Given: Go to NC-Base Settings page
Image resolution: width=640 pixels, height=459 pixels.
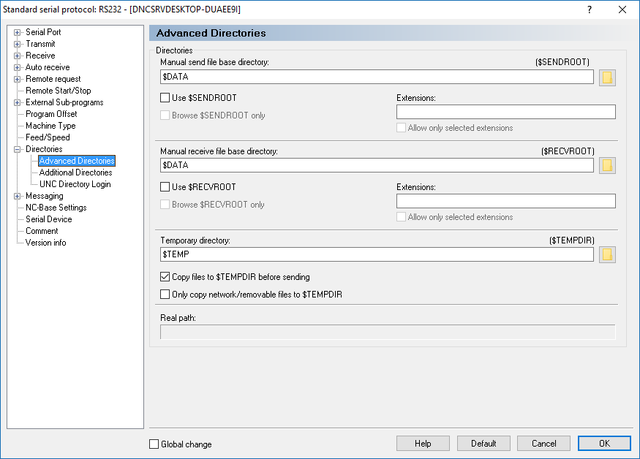Looking at the screenshot, I should point(56,208).
